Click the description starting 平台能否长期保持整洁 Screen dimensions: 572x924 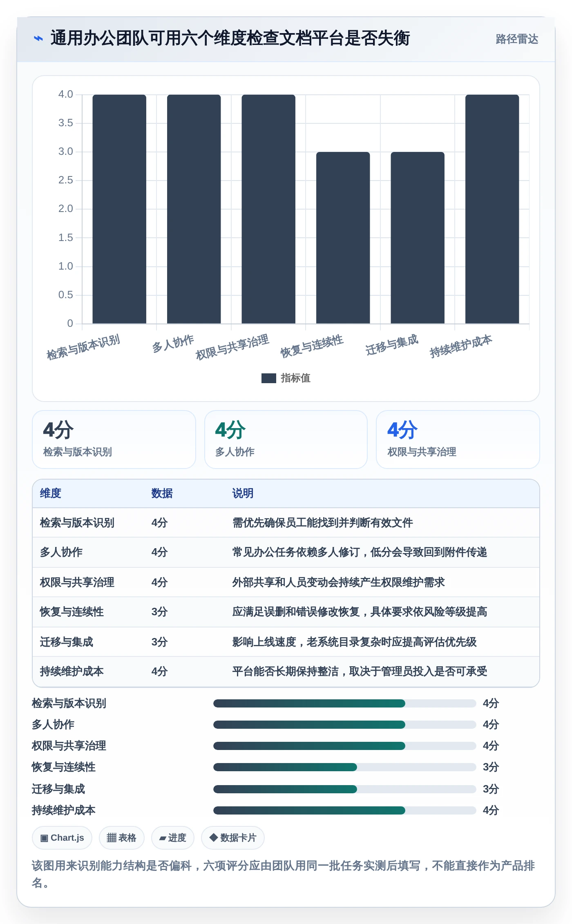[360, 672]
